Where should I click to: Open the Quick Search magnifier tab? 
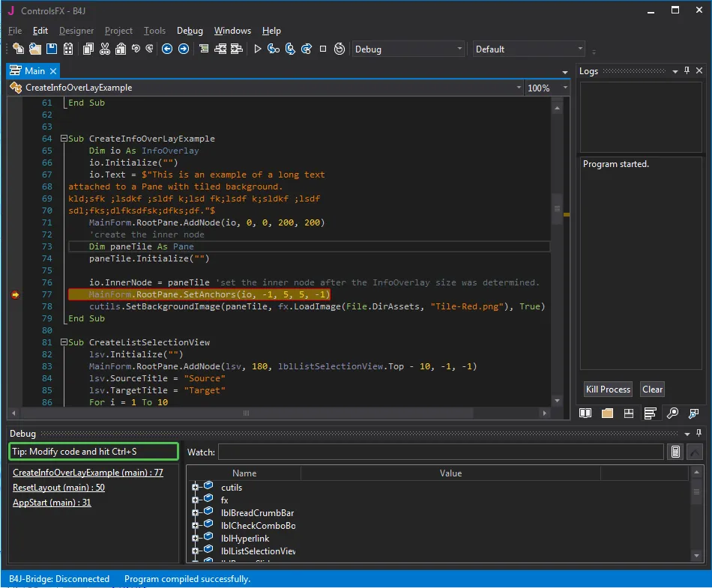pos(672,413)
